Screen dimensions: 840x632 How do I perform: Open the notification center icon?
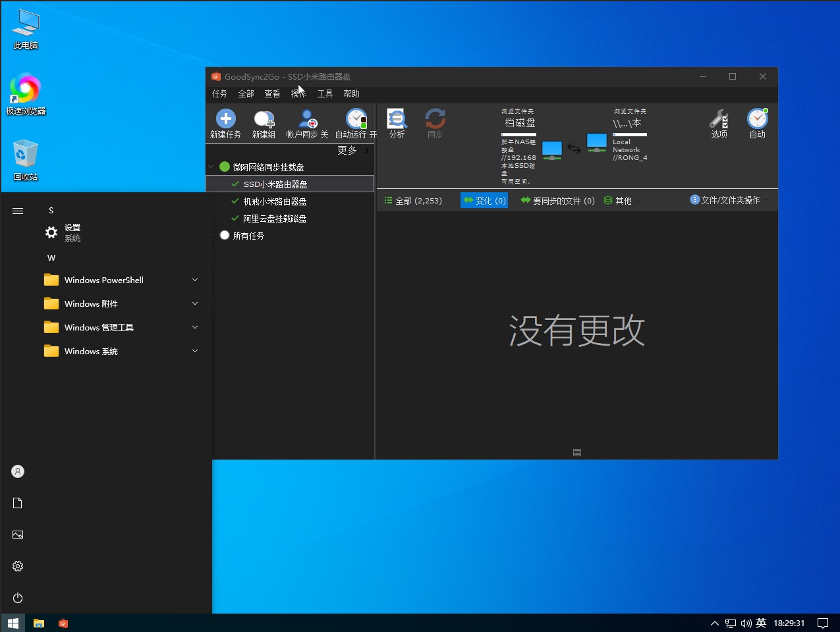coord(823,623)
